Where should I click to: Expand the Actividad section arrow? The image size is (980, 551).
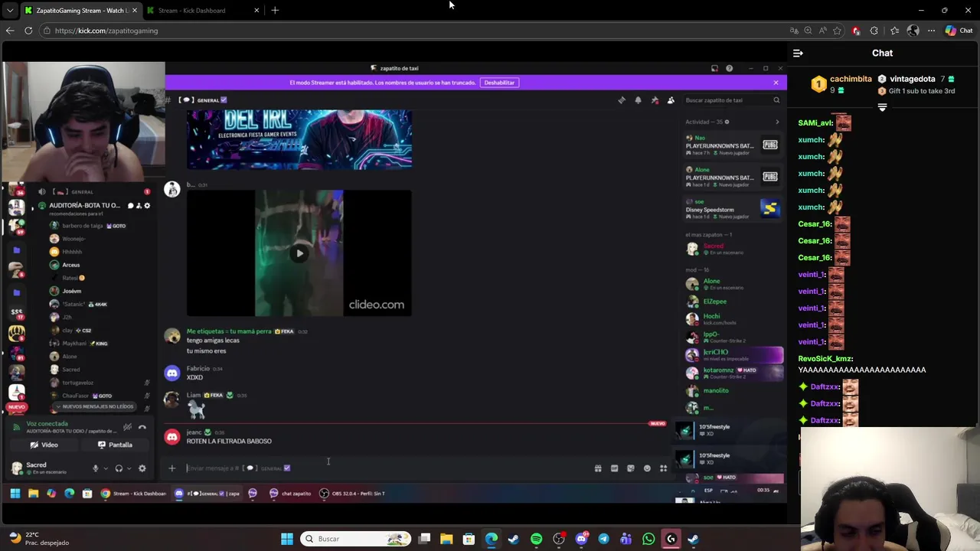point(777,122)
